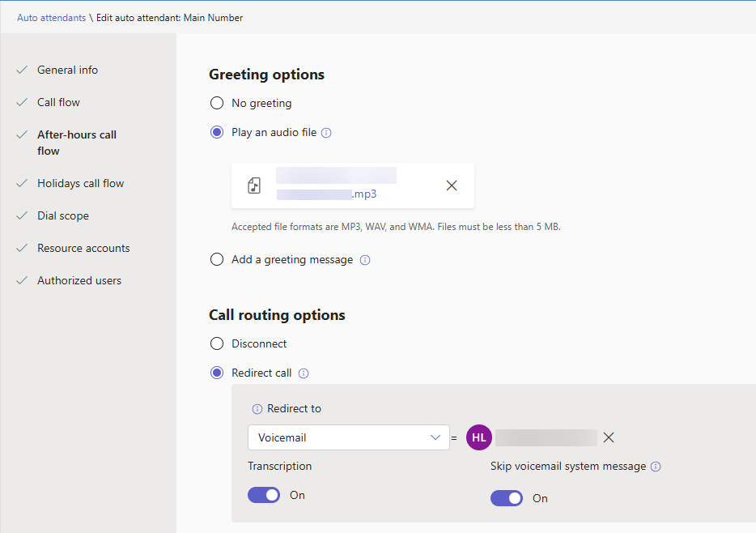The image size is (756, 533).
Task: Remove the HL voicemail recipient
Action: [x=609, y=437]
